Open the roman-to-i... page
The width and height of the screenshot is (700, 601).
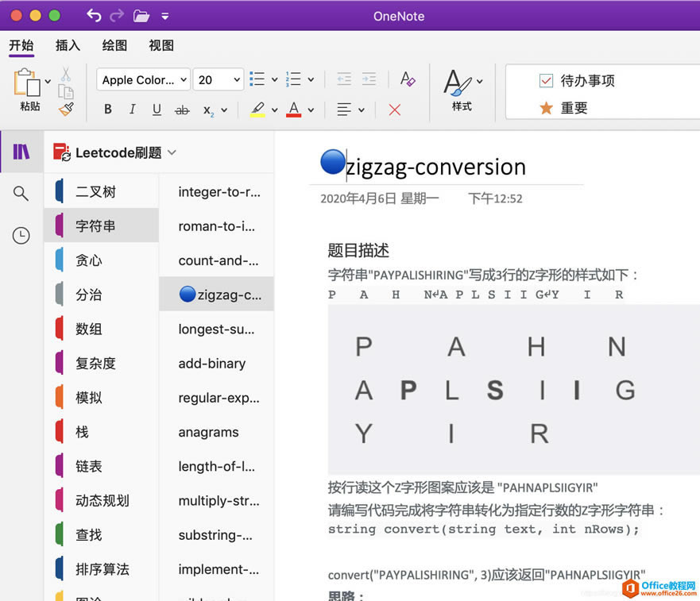pos(217,226)
